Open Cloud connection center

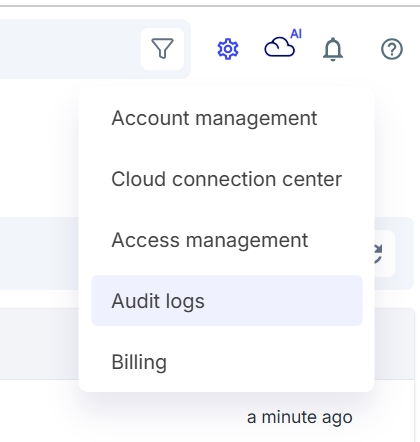coord(227,179)
